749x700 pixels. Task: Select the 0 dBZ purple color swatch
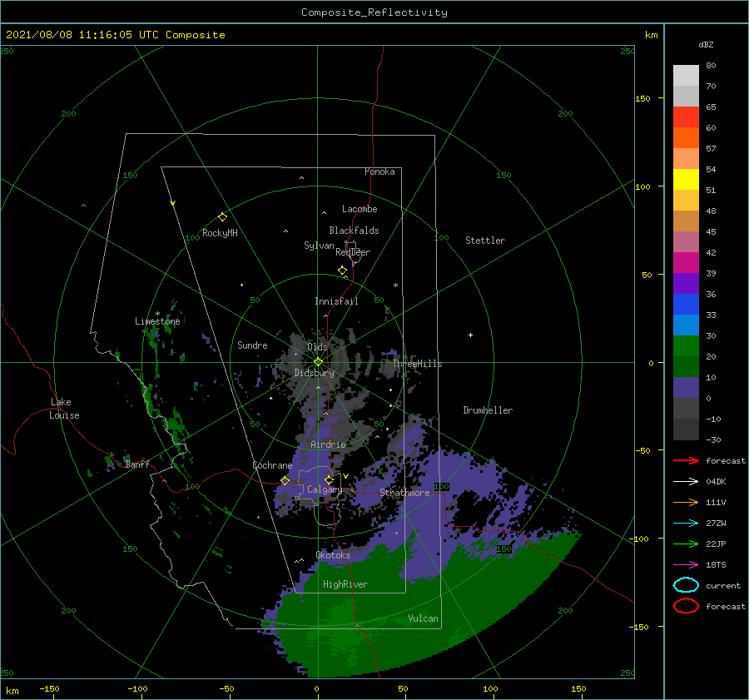coord(686,388)
